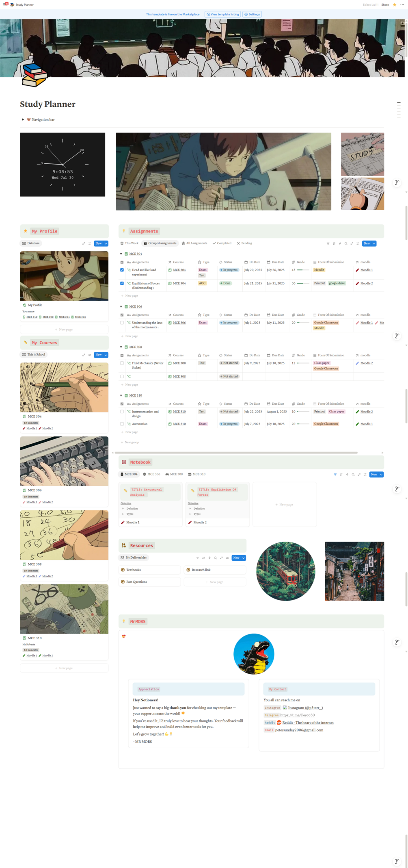Click grade progress bar for Dead and live load

[x=303, y=270]
